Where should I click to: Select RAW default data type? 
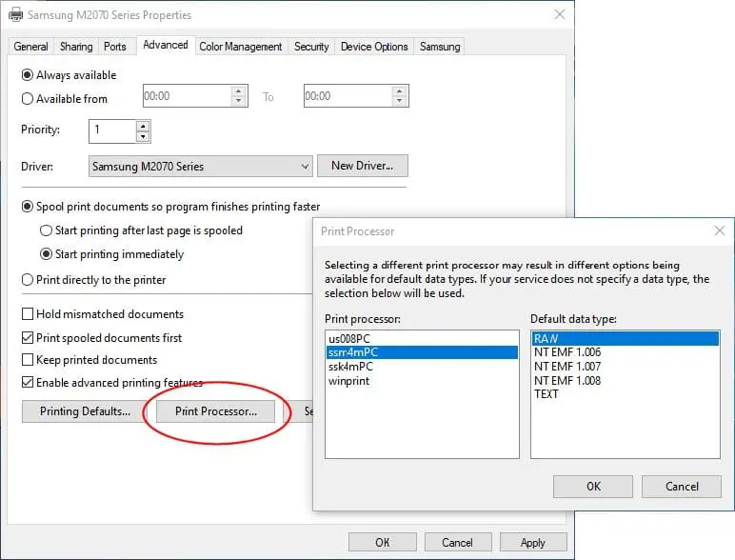click(626, 339)
